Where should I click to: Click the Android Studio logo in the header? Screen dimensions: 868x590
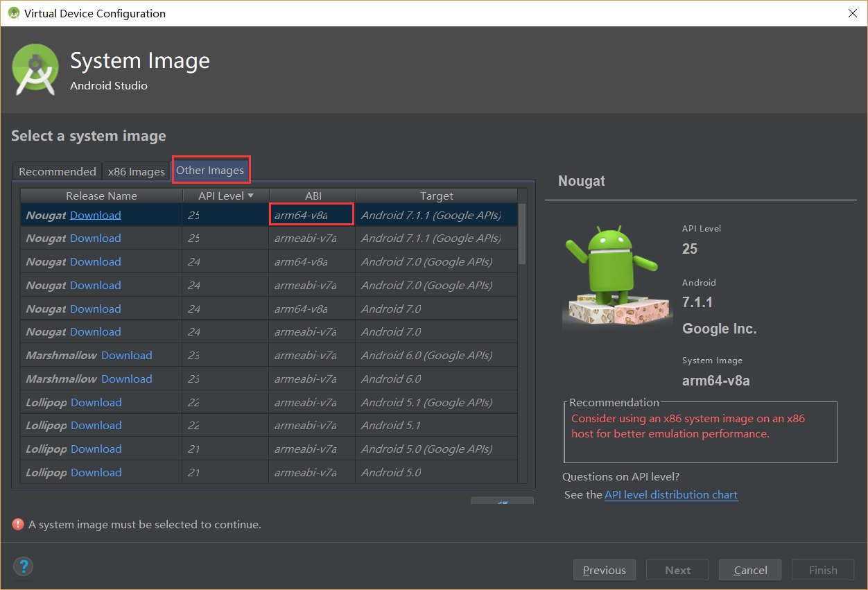[34, 69]
